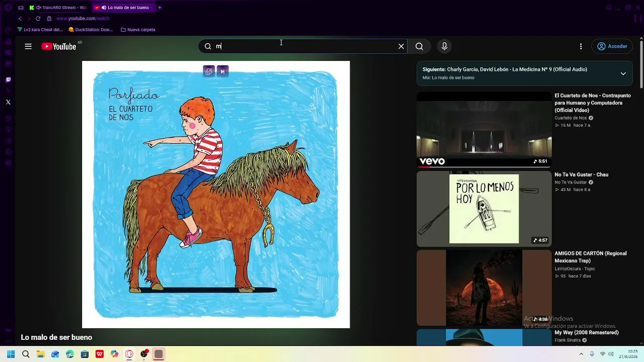Select the 'Lo malo de ser bueno' tab

(x=123, y=8)
